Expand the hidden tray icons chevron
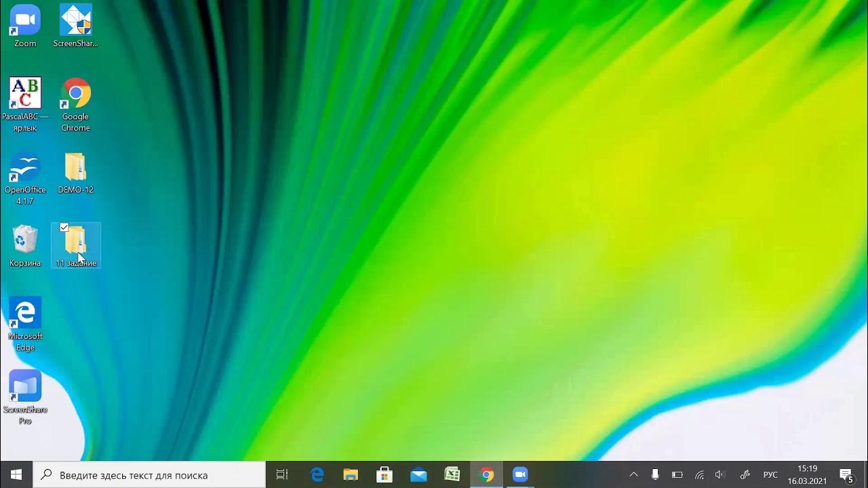The width and height of the screenshot is (868, 488). (x=633, y=475)
